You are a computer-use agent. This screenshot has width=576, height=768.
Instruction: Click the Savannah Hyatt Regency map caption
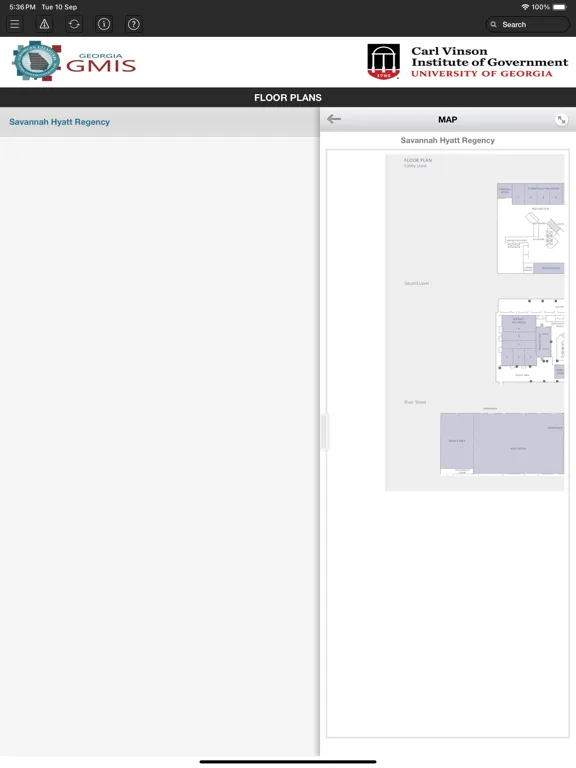pyautogui.click(x=448, y=141)
